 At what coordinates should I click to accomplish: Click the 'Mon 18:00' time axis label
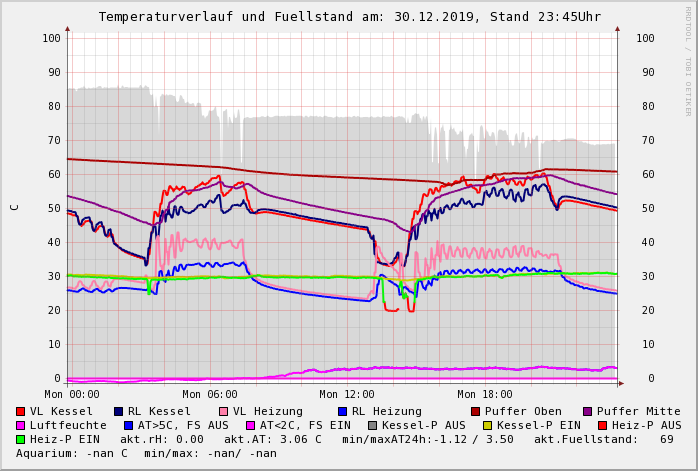(x=485, y=394)
